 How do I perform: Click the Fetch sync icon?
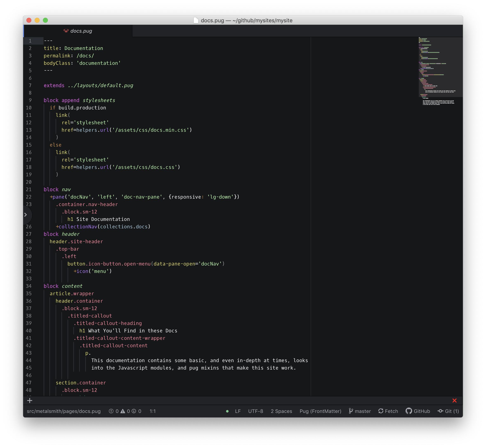tap(381, 411)
